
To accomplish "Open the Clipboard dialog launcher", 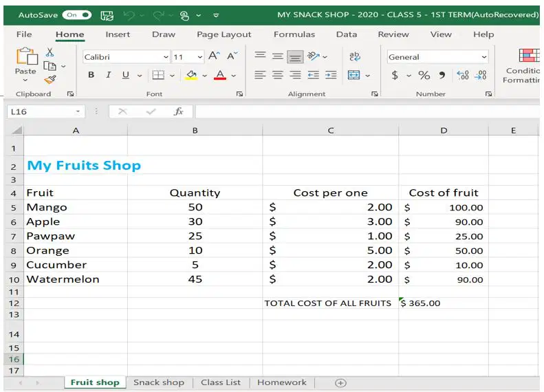I will (70, 94).
